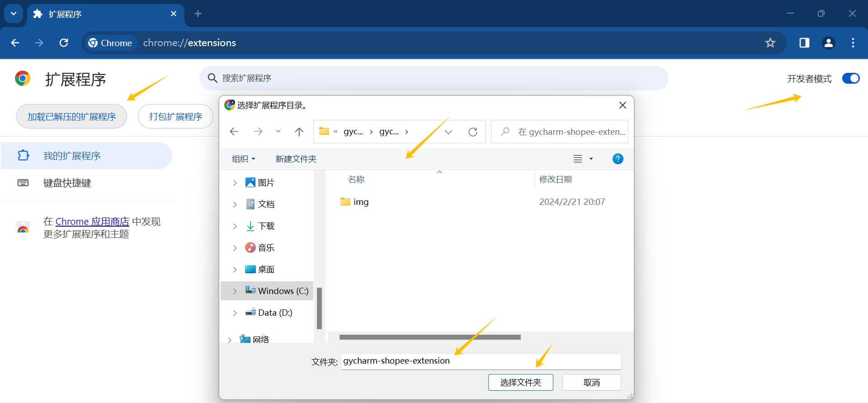Viewport: 868px width, 403px height.
Task: Open the 组织 menu
Action: pyautogui.click(x=243, y=159)
